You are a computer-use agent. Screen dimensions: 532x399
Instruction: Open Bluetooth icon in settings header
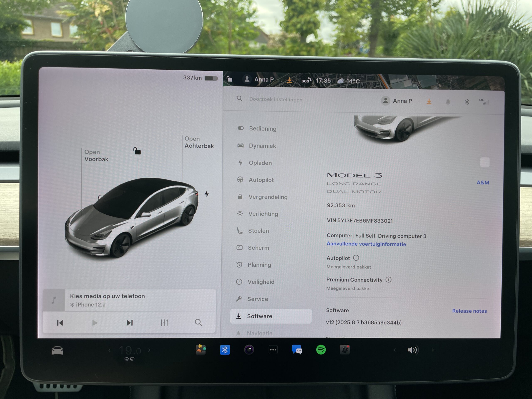467,102
